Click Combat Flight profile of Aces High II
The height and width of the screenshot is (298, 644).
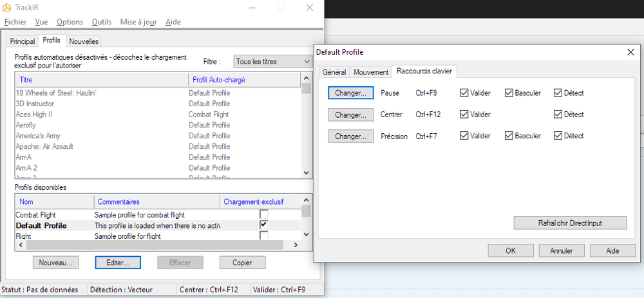pyautogui.click(x=209, y=114)
